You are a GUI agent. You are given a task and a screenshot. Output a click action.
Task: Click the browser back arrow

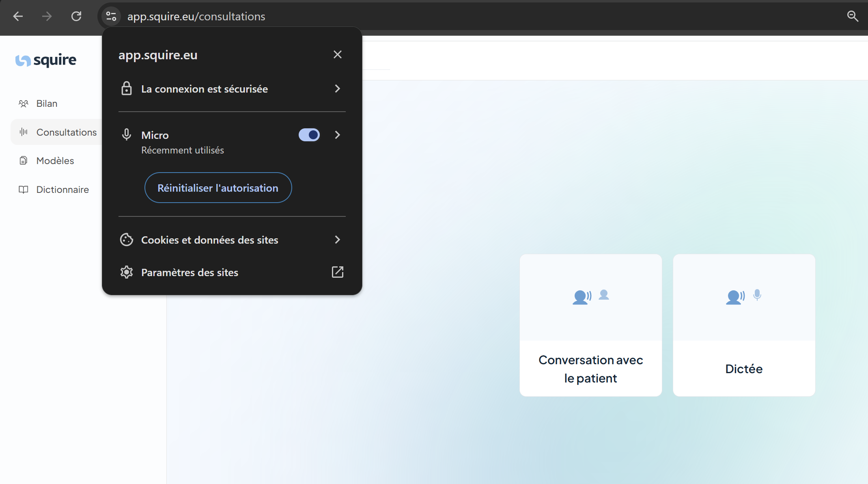coord(18,16)
